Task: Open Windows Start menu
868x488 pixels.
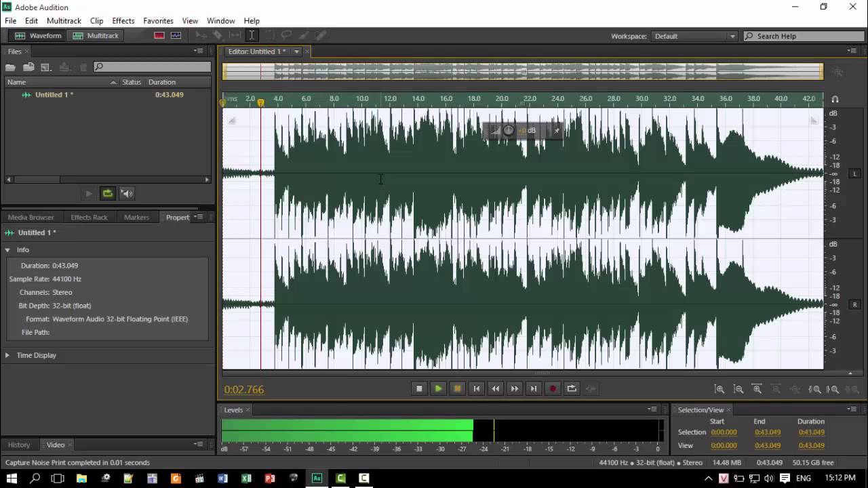Action: point(12,478)
